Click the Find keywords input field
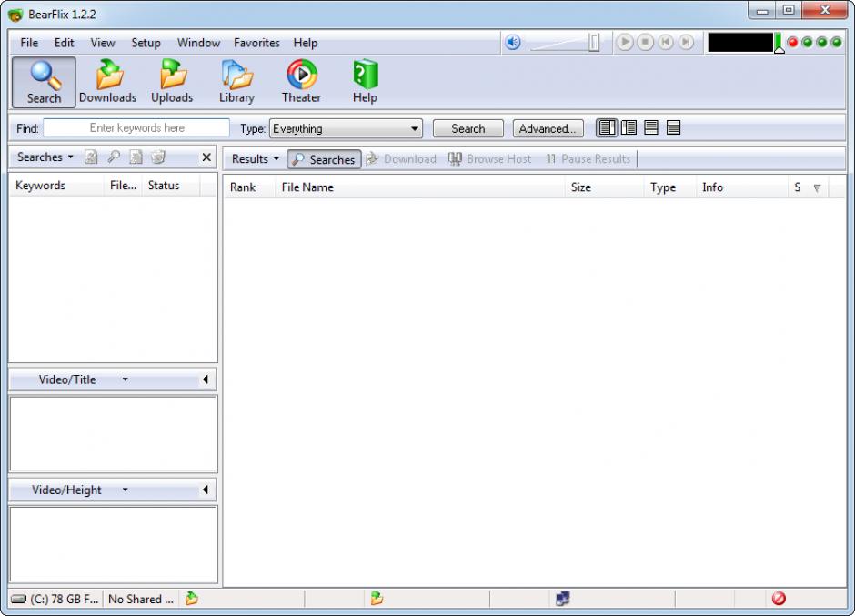Screen dimensions: 855x616 (136, 127)
